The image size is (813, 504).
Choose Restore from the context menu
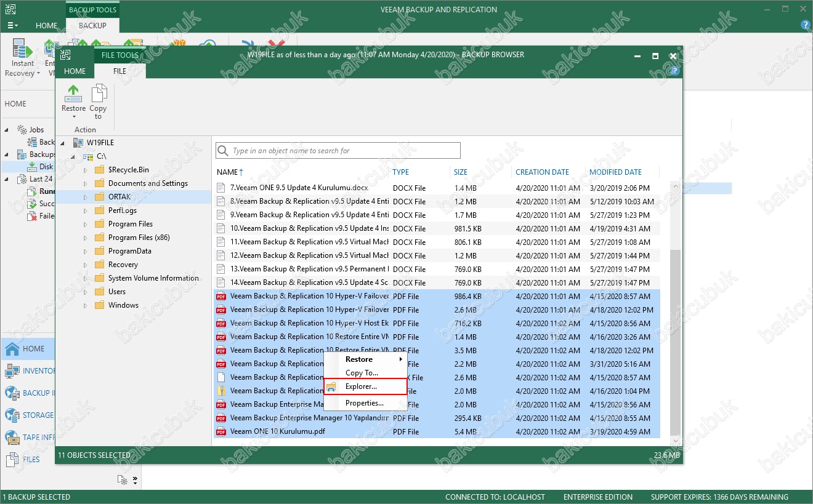point(365,359)
